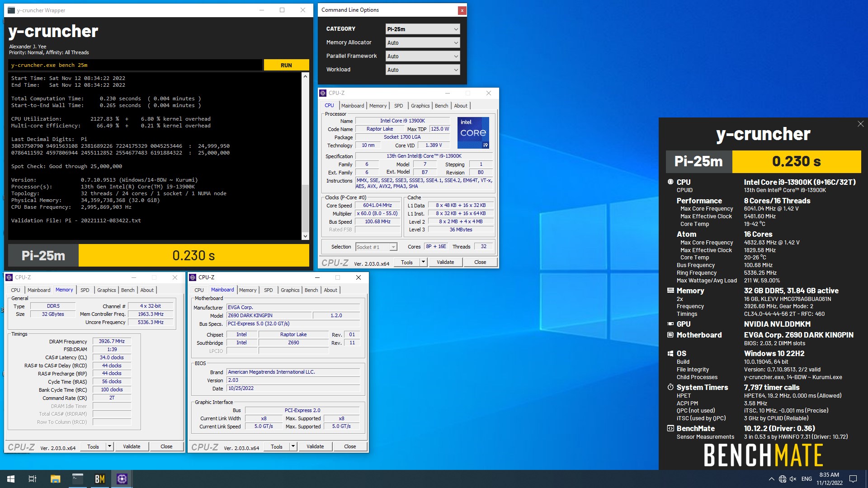The width and height of the screenshot is (868, 488).
Task: Click CPU-Z title icon in the Mainboard window
Action: (x=193, y=277)
